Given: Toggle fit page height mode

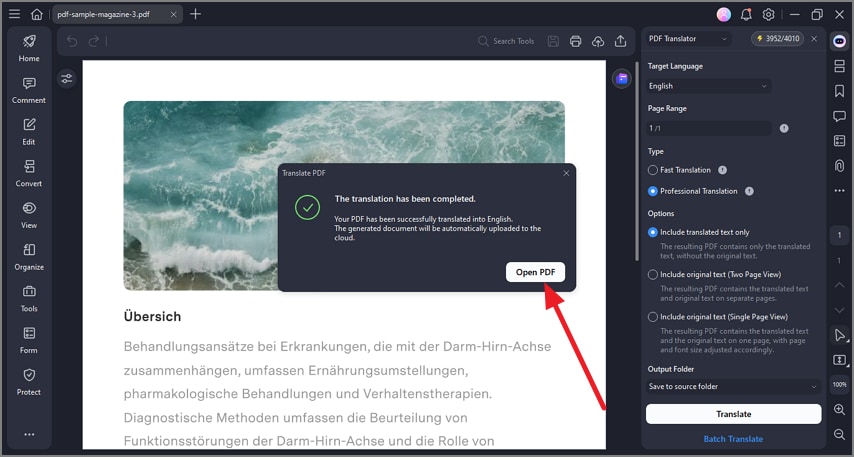Looking at the screenshot, I should pos(839,360).
